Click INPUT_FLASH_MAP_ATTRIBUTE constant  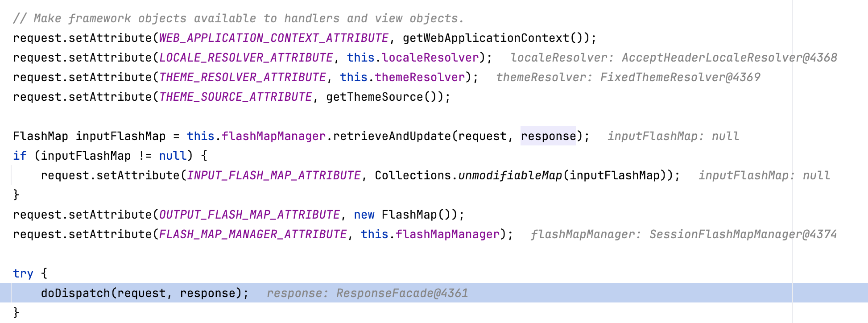coord(274,175)
